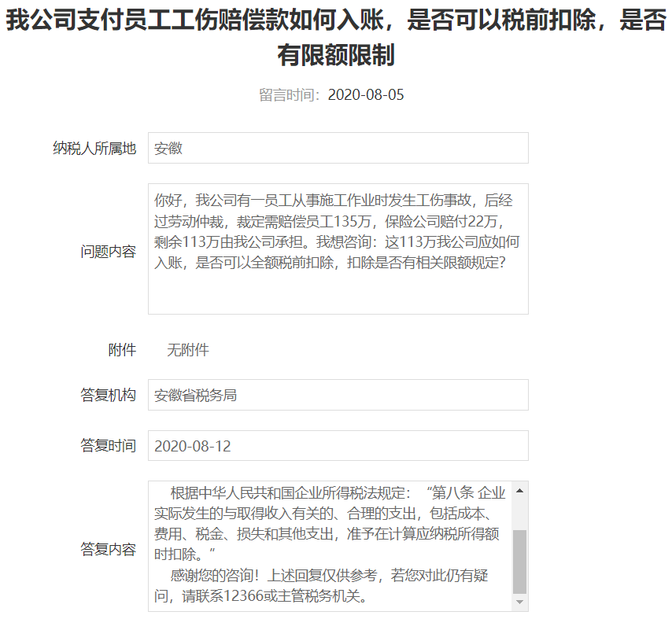Select the 答复时间 field showing 2020-08-12
The height and width of the screenshot is (619, 672).
click(338, 446)
